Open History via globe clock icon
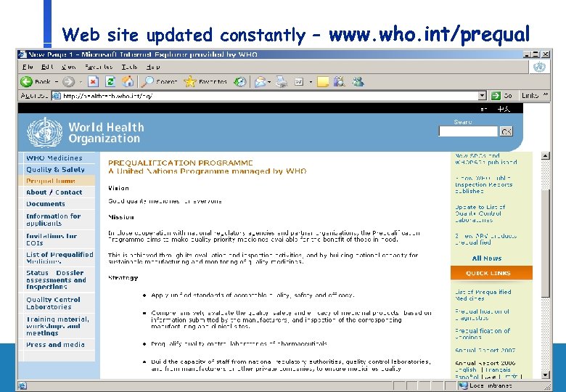 pyautogui.click(x=239, y=82)
